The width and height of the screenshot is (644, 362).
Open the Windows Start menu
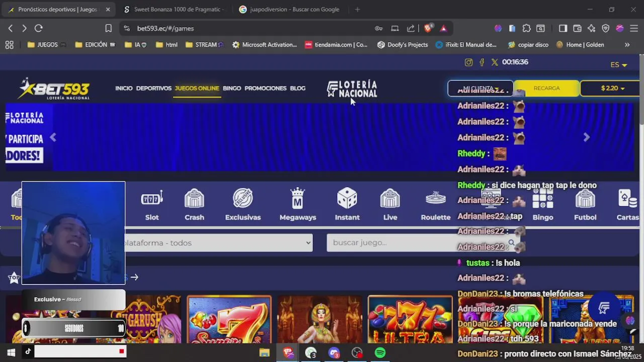(11, 353)
